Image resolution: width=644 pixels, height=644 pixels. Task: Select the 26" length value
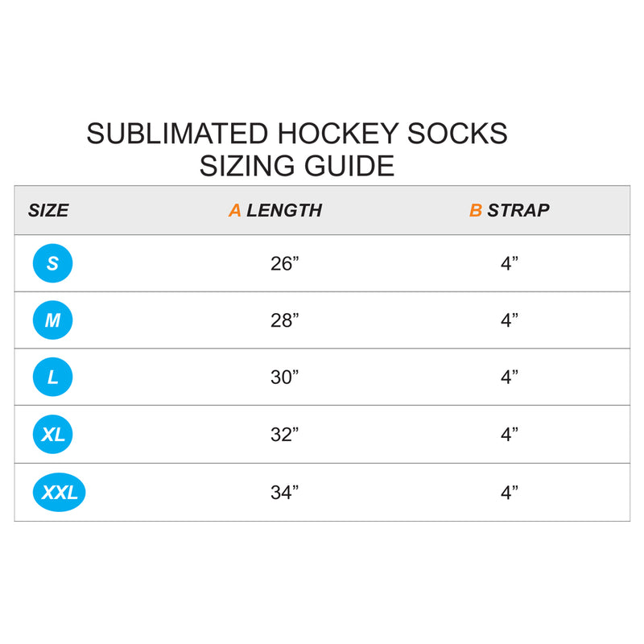pyautogui.click(x=284, y=263)
